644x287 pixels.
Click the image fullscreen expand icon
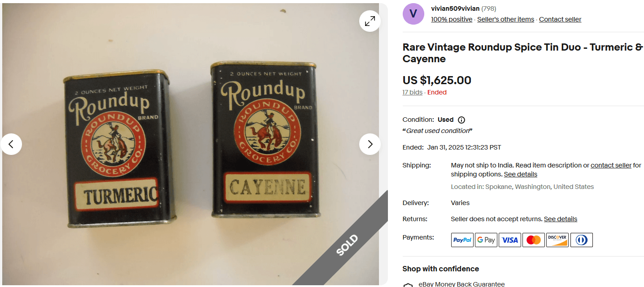pos(370,21)
